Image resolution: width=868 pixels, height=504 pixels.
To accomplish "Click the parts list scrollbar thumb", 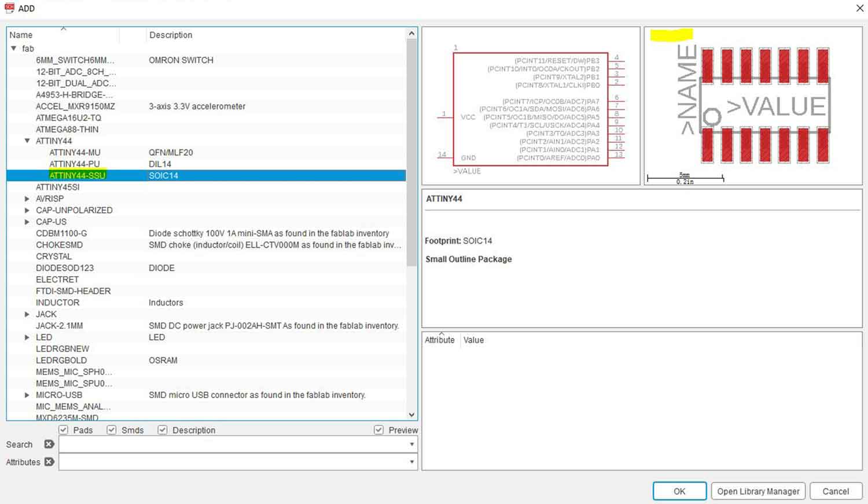I will tap(411, 153).
